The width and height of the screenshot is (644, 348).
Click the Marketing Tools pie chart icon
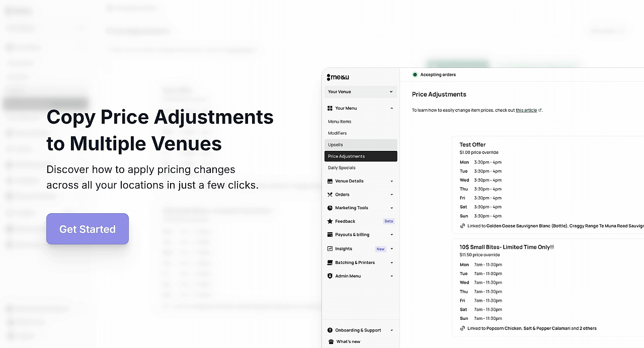click(330, 208)
